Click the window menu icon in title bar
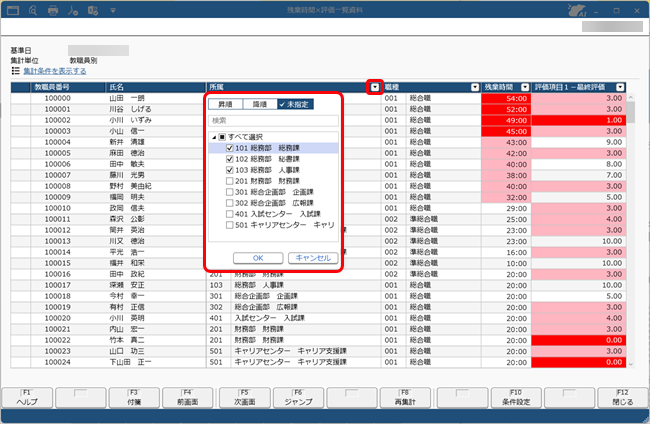The image size is (650, 424). coord(13,10)
